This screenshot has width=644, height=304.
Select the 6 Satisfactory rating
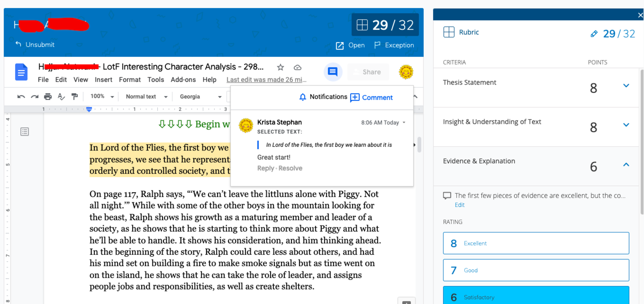(x=536, y=296)
